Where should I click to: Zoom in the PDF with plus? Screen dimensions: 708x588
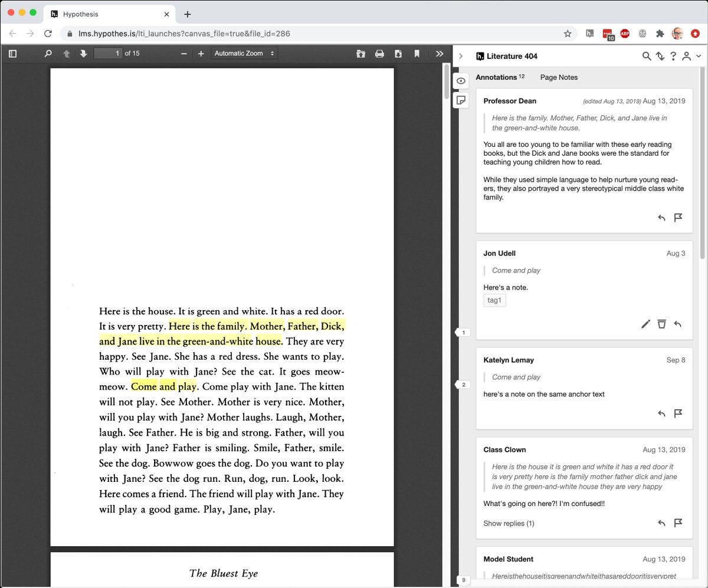(x=201, y=54)
